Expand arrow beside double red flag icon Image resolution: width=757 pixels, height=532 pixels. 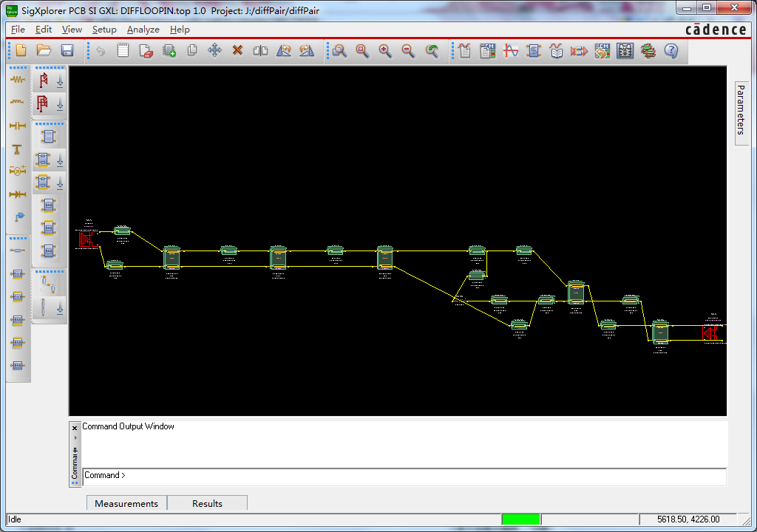click(x=60, y=104)
